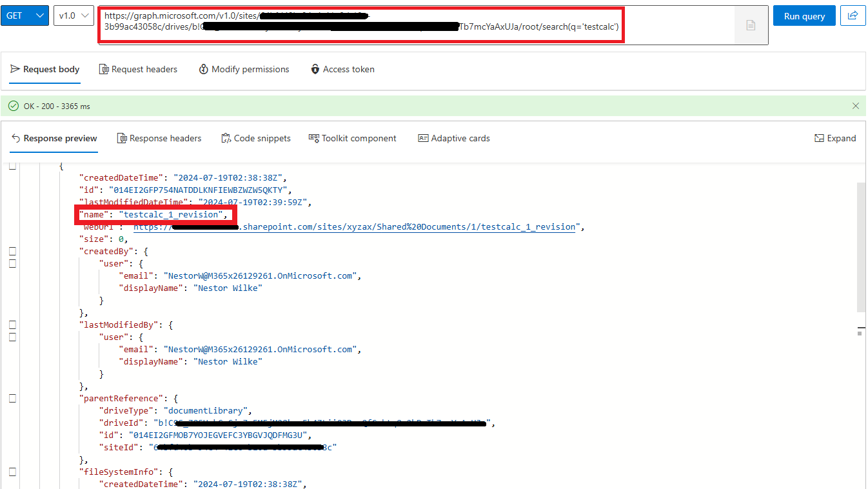This screenshot has height=489, width=868.
Task: Run the query
Action: coord(804,15)
